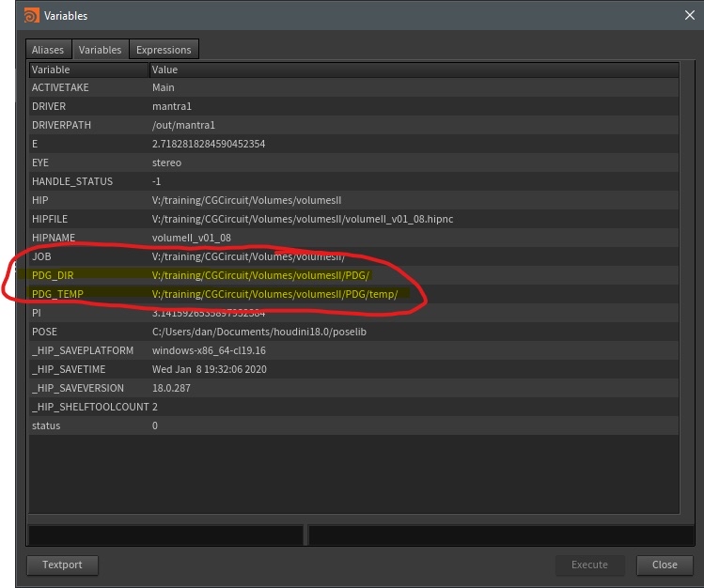This screenshot has width=704, height=588.
Task: Select the _HIP_SHELFTOOLCOUNT variable name
Action: click(x=90, y=408)
